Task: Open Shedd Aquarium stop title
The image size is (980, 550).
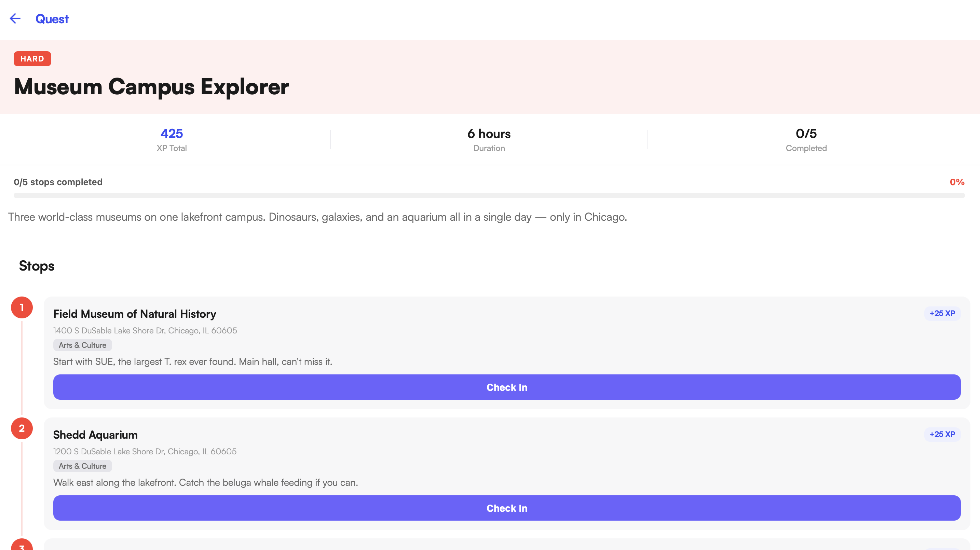Action: 95,435
